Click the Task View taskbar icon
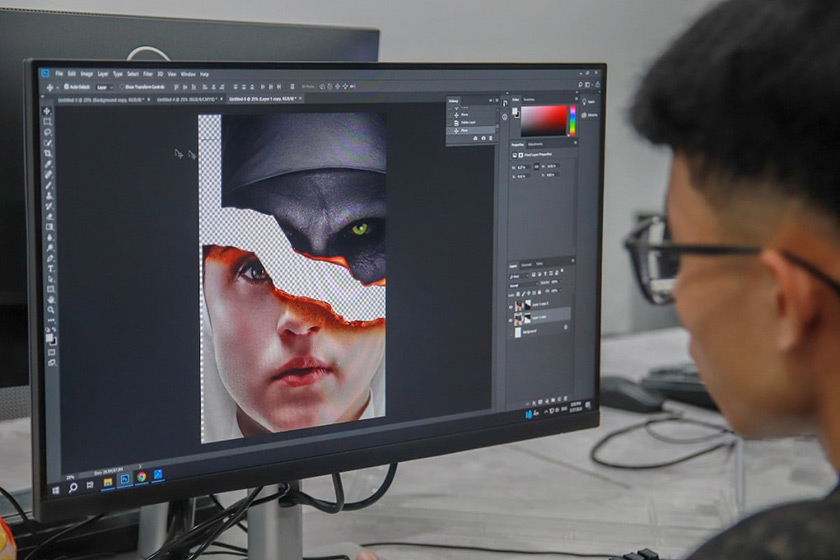840x560 pixels. [90, 485]
